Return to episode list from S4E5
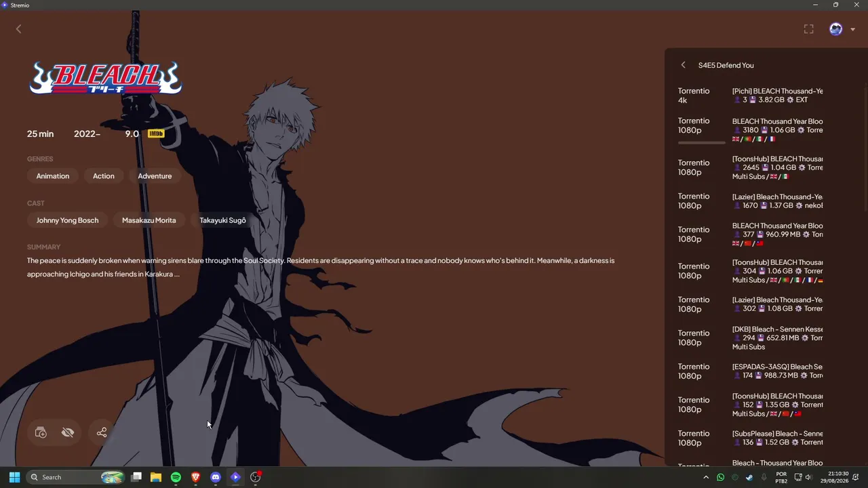868x488 pixels. (683, 65)
